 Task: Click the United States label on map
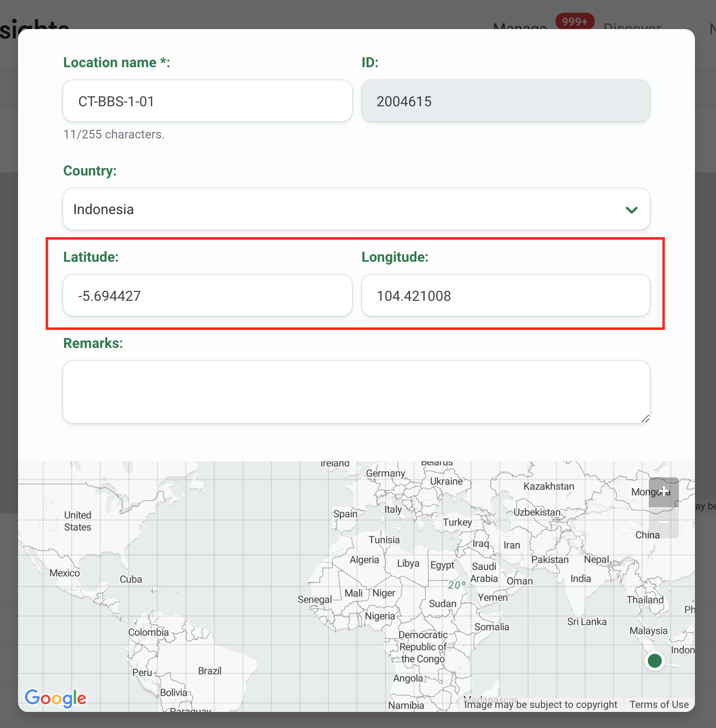pyautogui.click(x=78, y=521)
